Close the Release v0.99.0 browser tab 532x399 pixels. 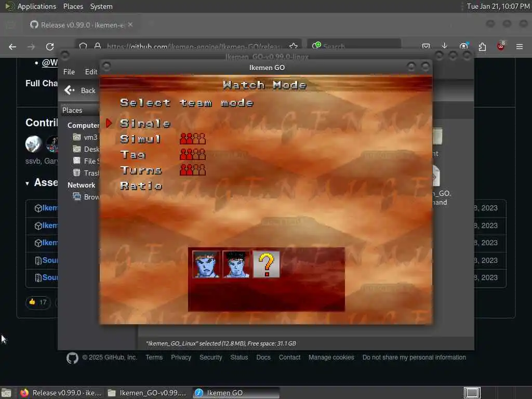click(130, 25)
